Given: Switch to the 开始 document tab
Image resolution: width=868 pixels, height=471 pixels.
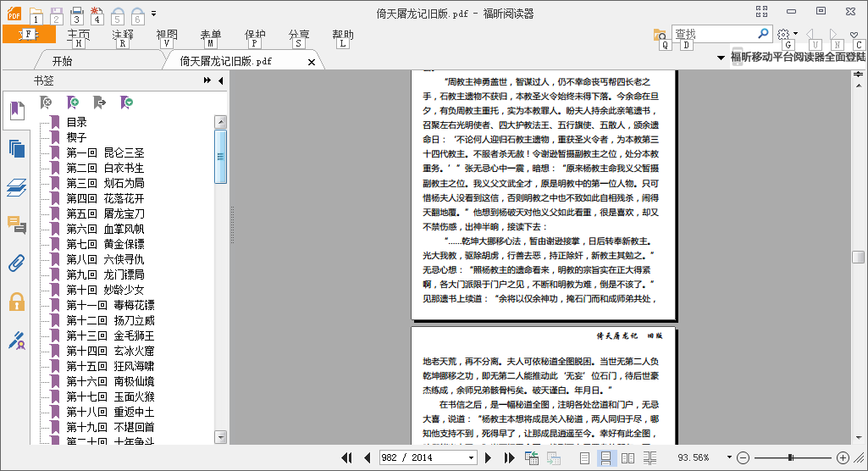Looking at the screenshot, I should coord(63,61).
